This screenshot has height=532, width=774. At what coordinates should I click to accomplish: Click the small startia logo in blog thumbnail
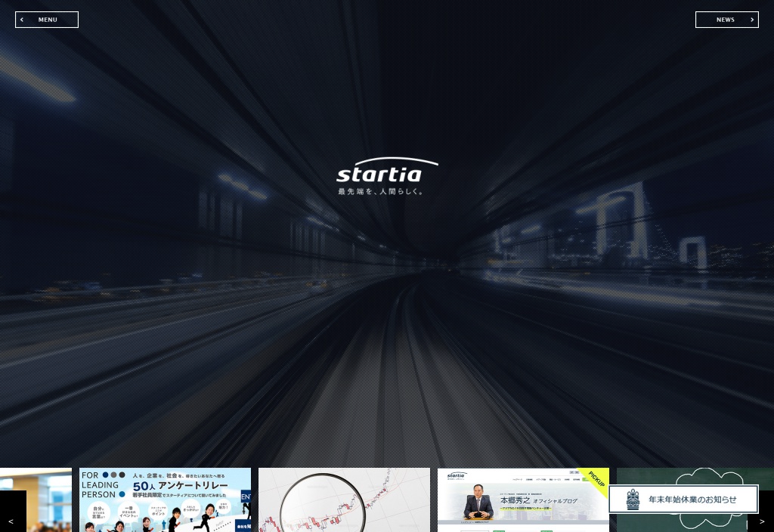tap(456, 475)
